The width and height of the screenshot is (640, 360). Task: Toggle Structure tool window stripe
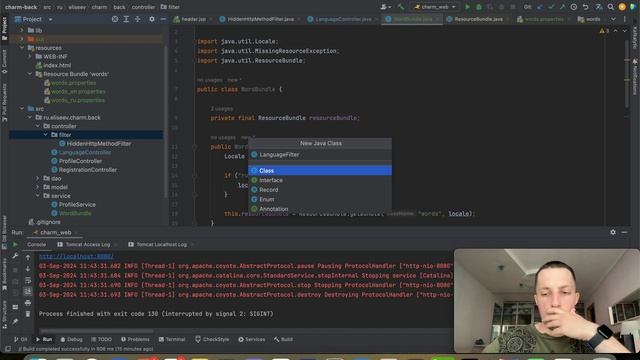[4, 314]
